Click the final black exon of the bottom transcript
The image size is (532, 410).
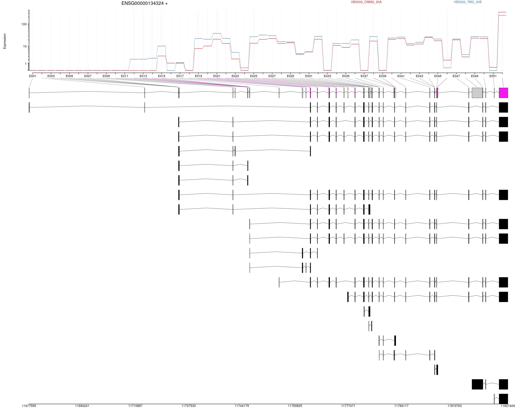[x=503, y=399]
